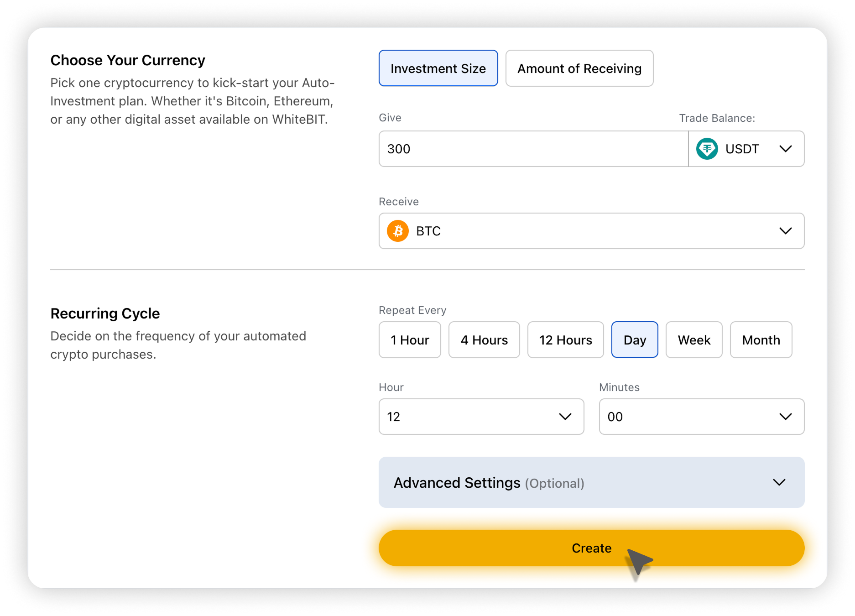The height and width of the screenshot is (616, 855).
Task: Click the chevron next to USDT
Action: pos(785,149)
